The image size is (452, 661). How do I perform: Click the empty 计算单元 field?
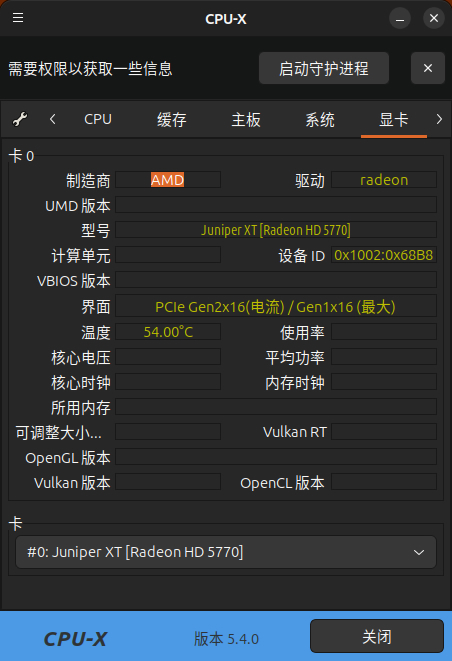168,255
